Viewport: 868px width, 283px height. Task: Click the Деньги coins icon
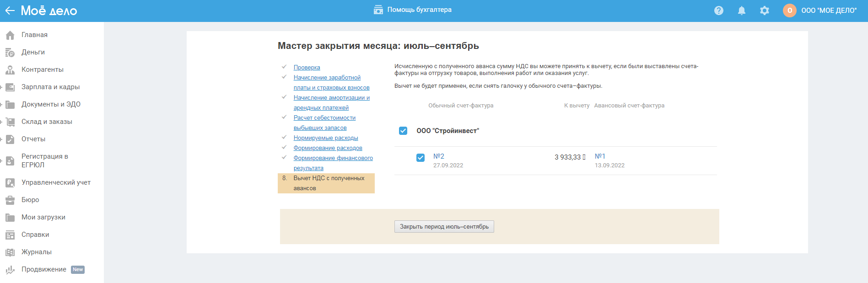point(10,52)
